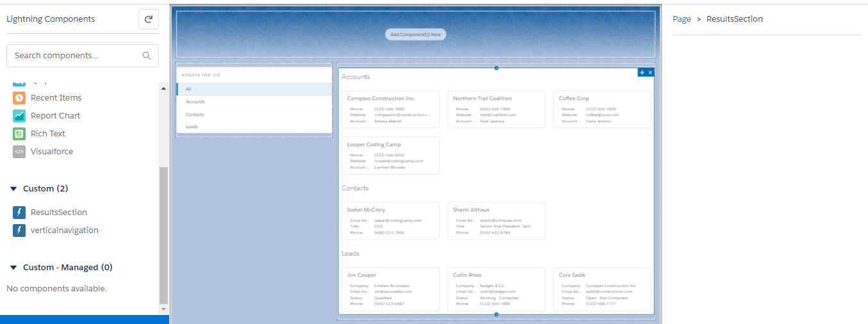Click the verticalnavigation lightning bolt icon
The height and width of the screenshot is (324, 868).
click(19, 231)
